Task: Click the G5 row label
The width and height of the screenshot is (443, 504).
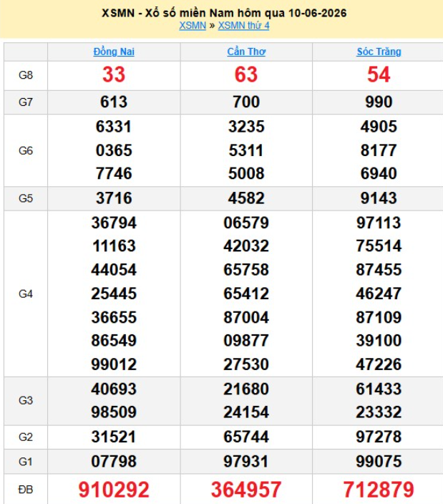Action: coord(26,198)
